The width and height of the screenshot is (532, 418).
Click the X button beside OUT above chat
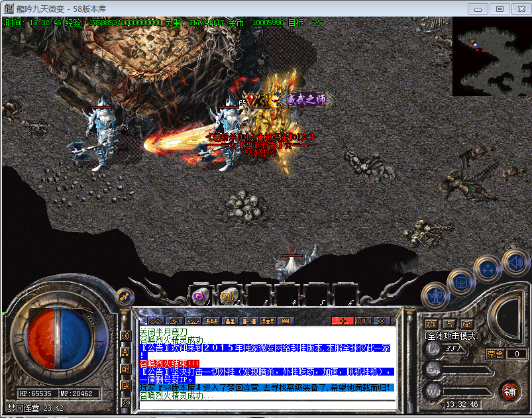(382, 321)
